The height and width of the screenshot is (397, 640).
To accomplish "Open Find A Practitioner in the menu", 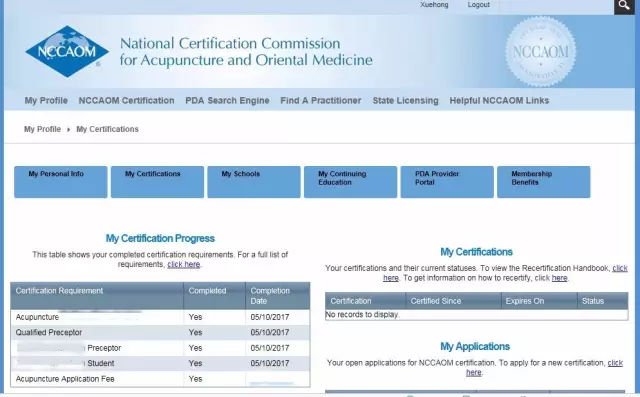I will 321,100.
